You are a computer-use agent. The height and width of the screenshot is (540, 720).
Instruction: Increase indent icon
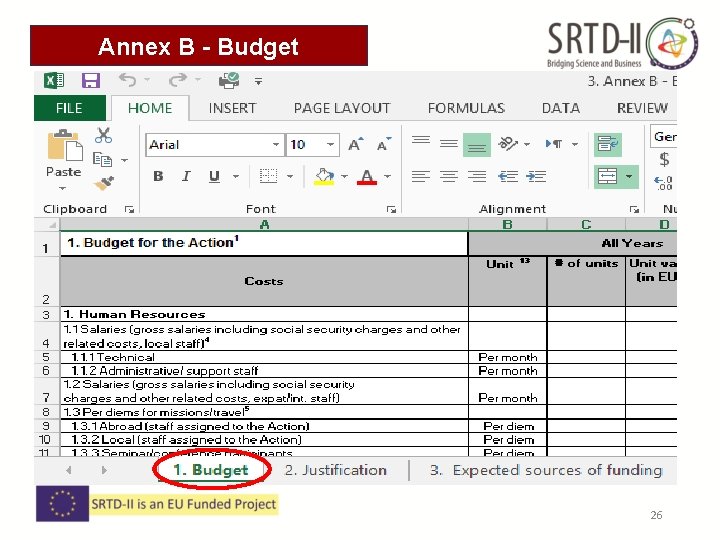(x=536, y=176)
